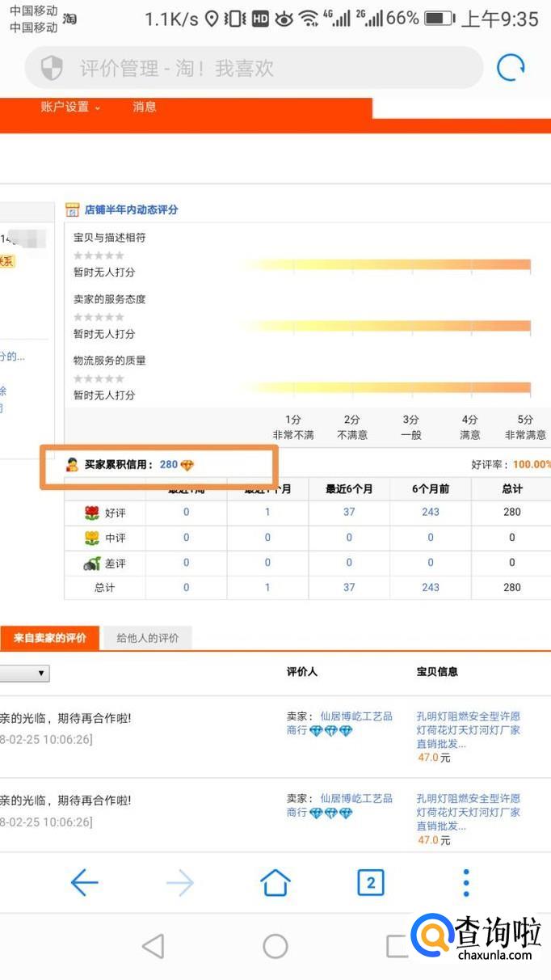The width and height of the screenshot is (551, 980).
Task: Tap the Android home circle button
Action: (275, 946)
